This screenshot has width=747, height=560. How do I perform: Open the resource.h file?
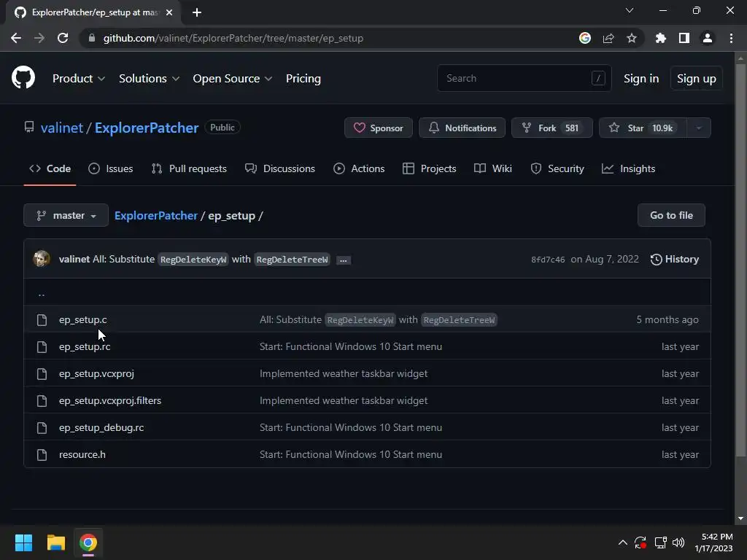[82, 454]
